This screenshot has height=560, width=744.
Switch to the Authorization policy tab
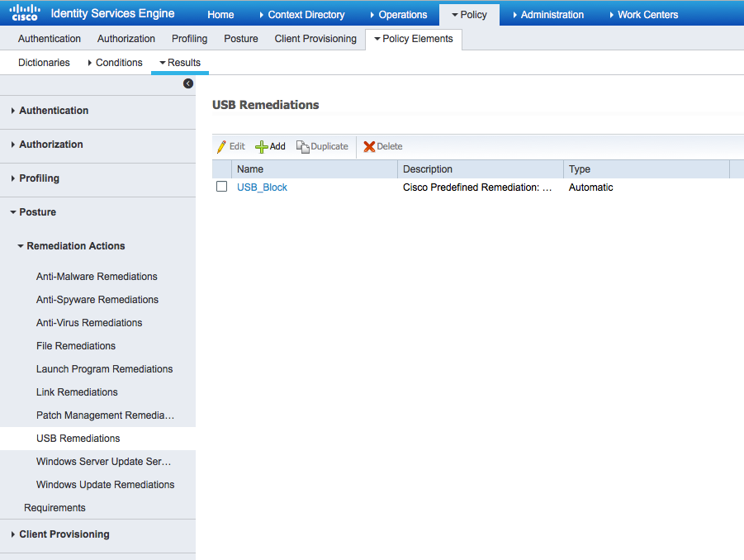click(126, 39)
